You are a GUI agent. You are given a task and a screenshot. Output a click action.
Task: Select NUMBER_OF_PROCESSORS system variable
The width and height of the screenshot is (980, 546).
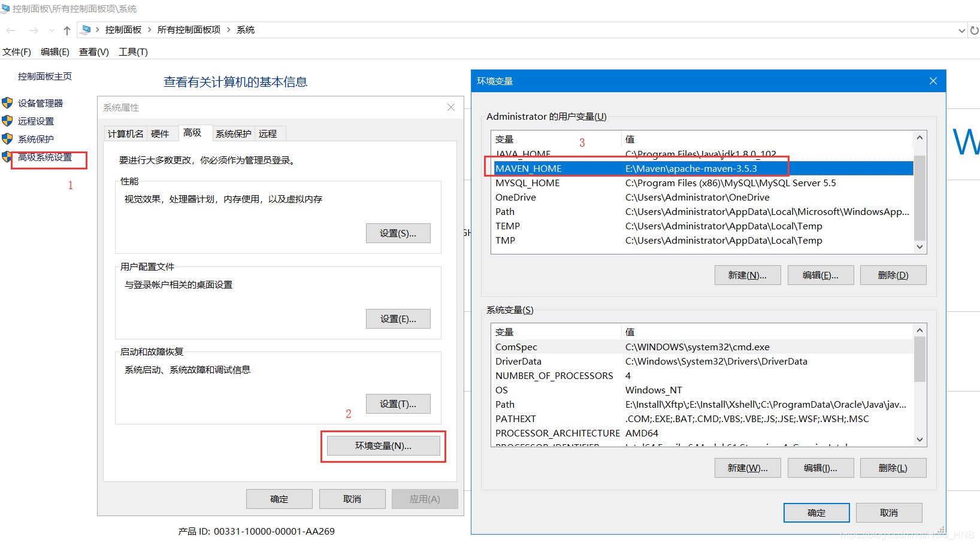click(x=703, y=376)
